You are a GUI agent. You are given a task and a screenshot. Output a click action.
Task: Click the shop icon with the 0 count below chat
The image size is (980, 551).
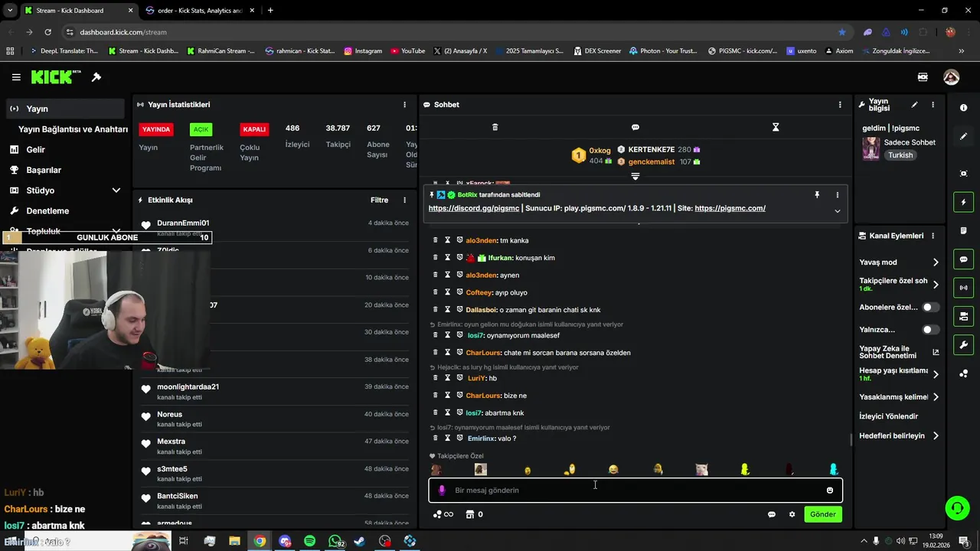click(475, 514)
